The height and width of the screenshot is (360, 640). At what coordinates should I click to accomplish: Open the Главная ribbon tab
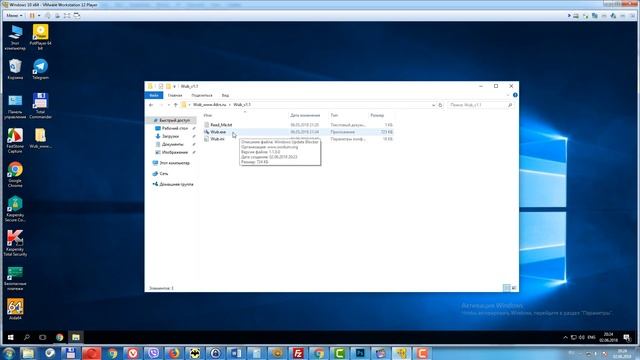[x=175, y=95]
